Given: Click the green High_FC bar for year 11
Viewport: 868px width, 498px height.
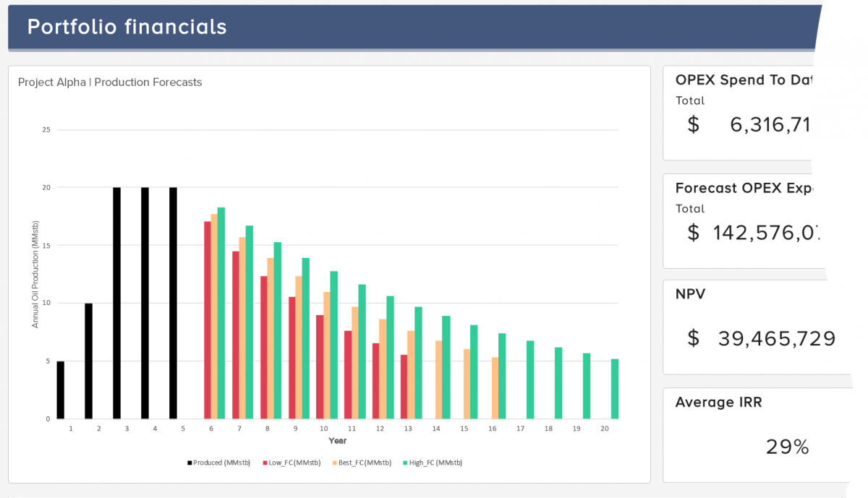Looking at the screenshot, I should point(362,352).
